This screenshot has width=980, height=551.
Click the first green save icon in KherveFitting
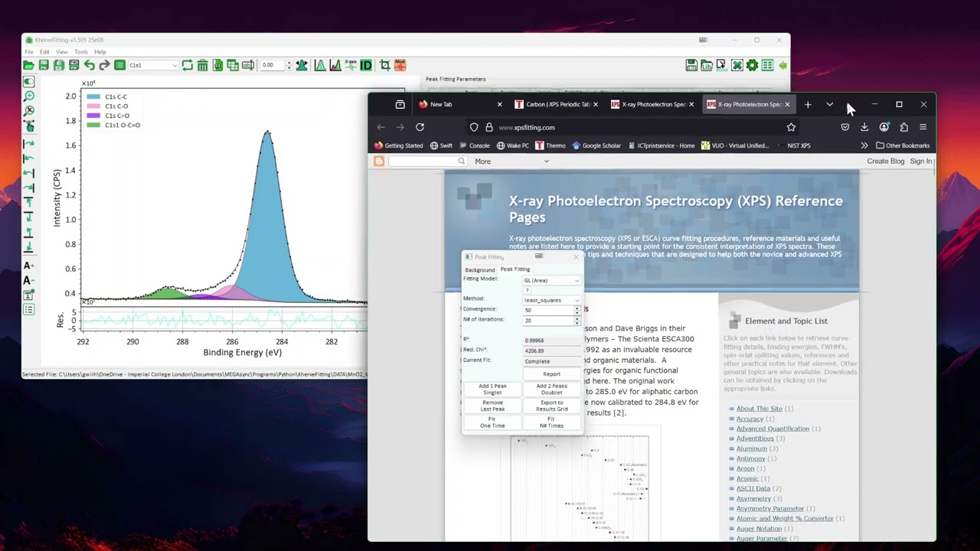44,66
